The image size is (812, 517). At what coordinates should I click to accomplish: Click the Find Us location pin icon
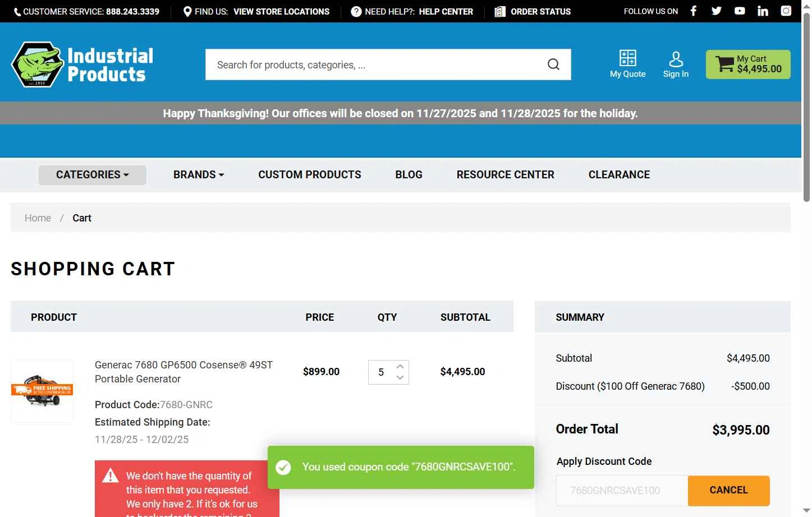tap(187, 11)
